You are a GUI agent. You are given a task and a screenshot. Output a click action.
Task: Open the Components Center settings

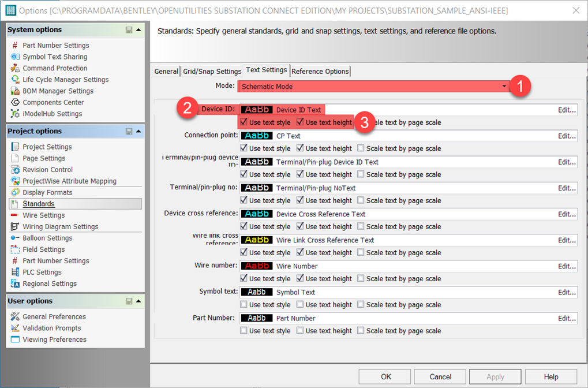tap(53, 102)
